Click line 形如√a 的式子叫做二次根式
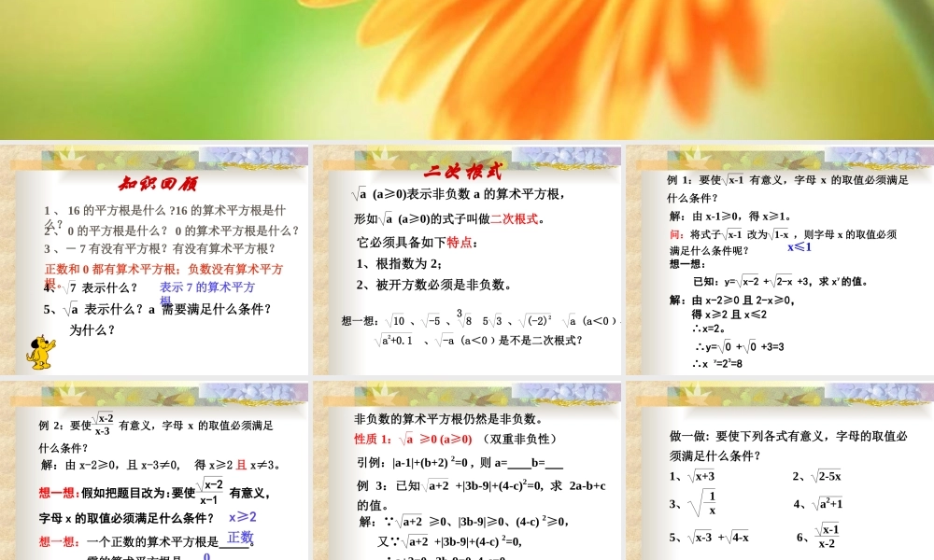This screenshot has width=934, height=560. [450, 219]
